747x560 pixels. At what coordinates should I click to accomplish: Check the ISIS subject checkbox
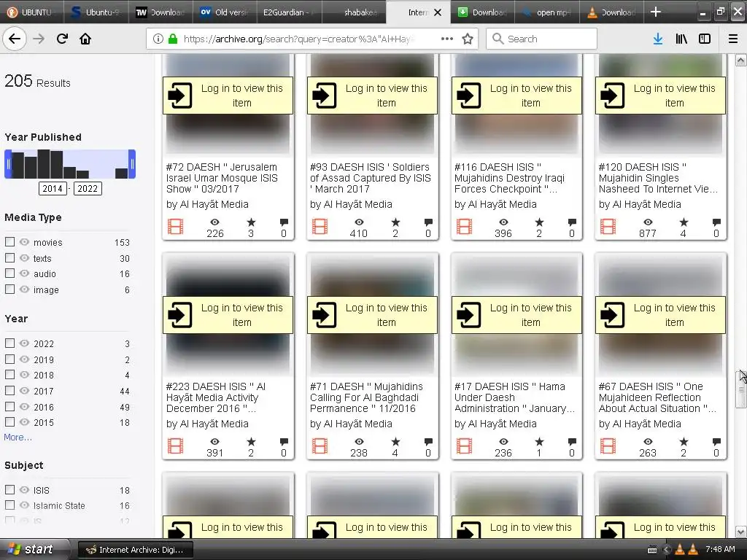click(x=9, y=489)
